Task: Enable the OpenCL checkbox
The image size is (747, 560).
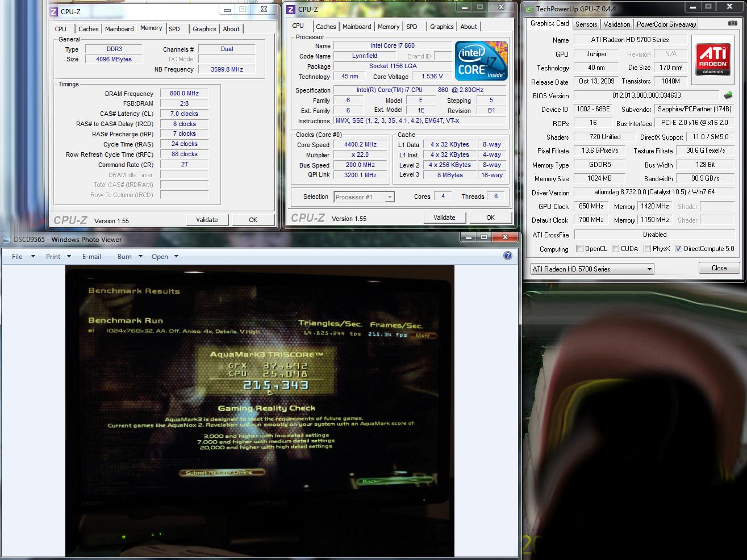Action: [x=580, y=249]
